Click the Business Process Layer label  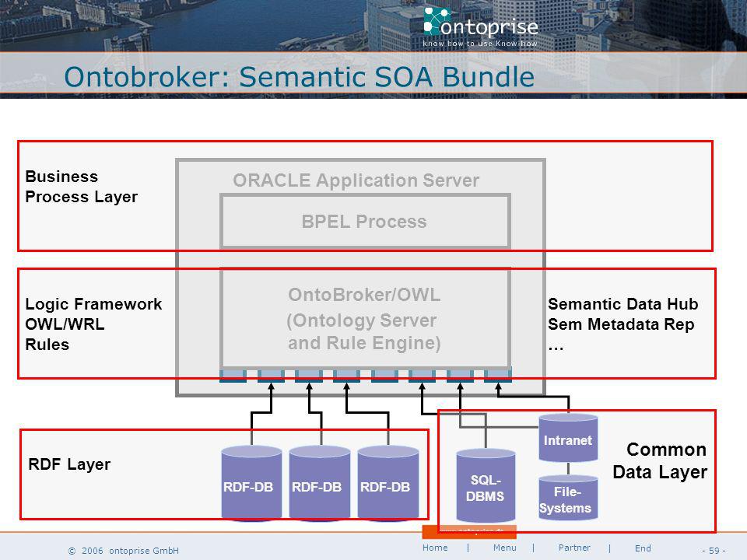(x=82, y=186)
